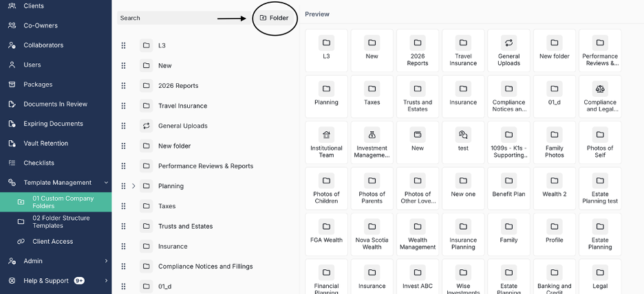Click the Planning row drag handle
Screen dimensions: 644x294
pos(123,186)
